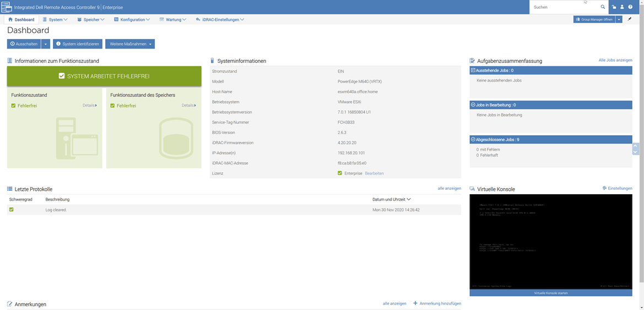Click the IP address 192.168.20.101
The image size is (644, 310).
(351, 153)
